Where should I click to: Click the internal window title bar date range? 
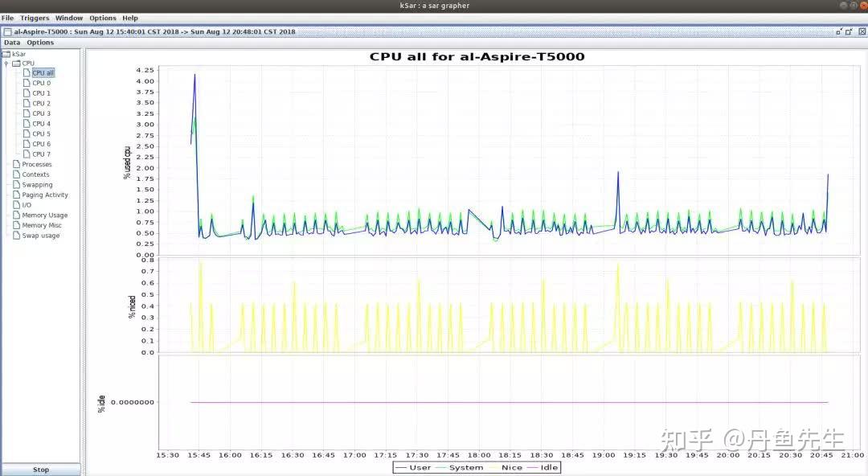[185, 31]
